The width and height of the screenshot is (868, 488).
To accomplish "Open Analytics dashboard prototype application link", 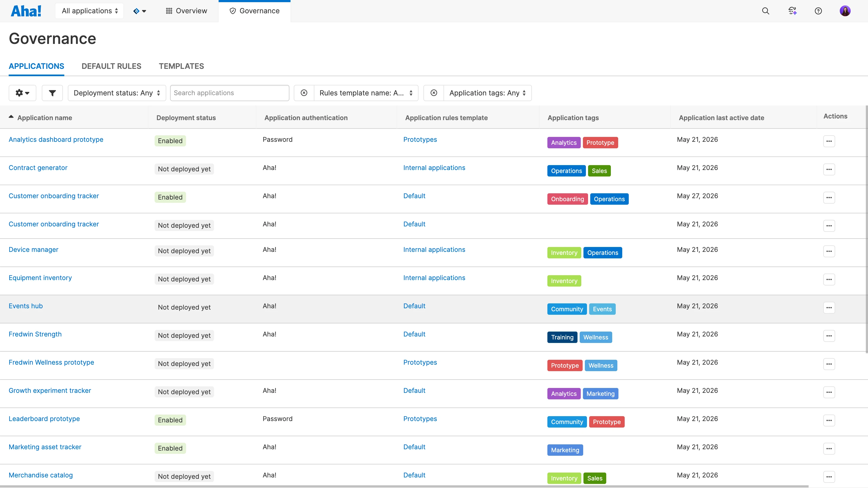I will [56, 139].
